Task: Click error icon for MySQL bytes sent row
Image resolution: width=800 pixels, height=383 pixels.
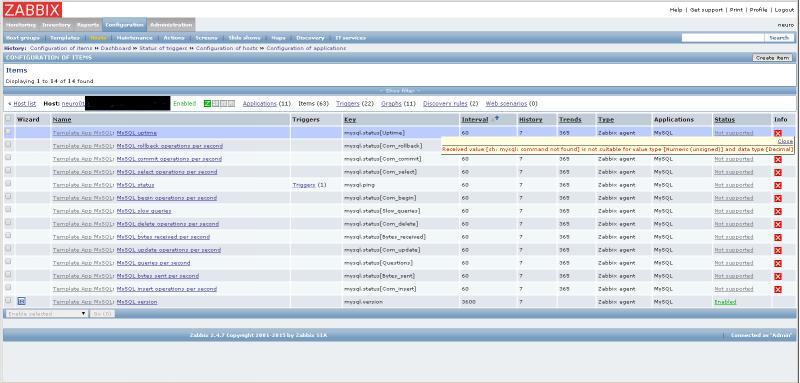Action: click(778, 276)
